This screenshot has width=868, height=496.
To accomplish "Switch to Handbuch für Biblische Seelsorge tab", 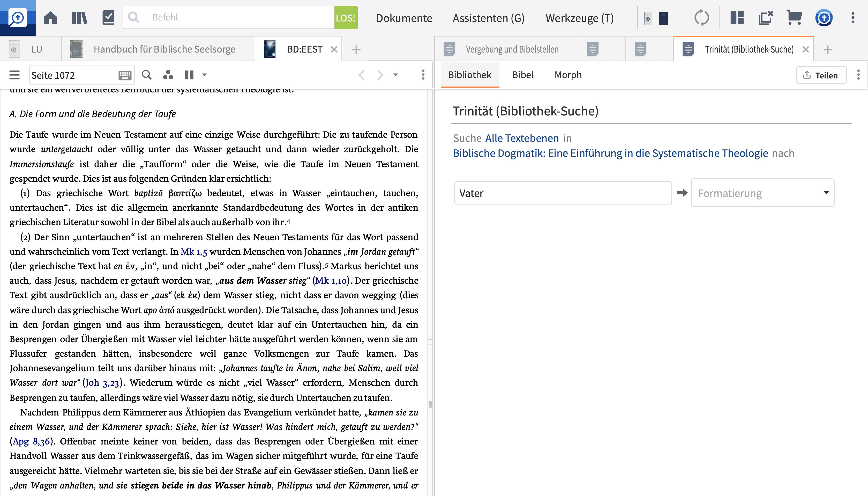I will 158,49.
